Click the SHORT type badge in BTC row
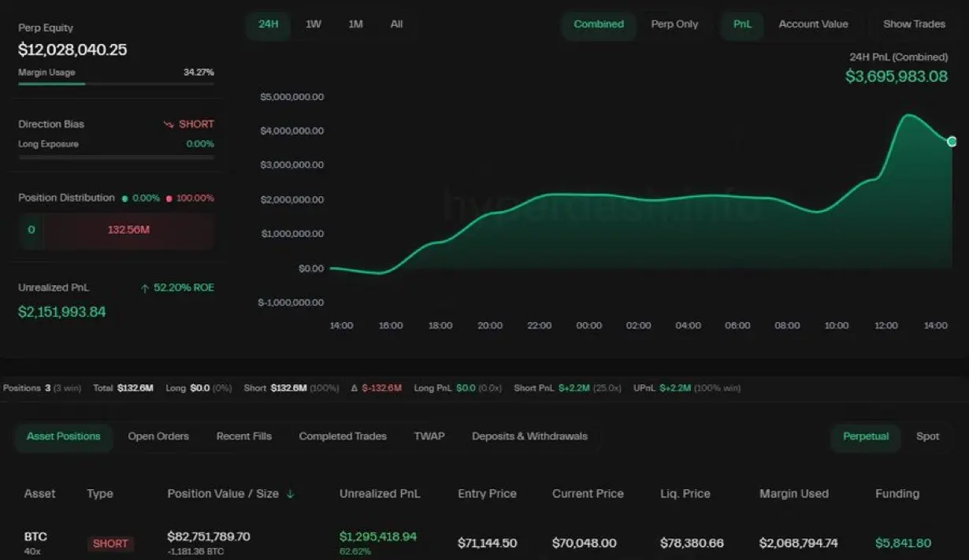 click(110, 543)
